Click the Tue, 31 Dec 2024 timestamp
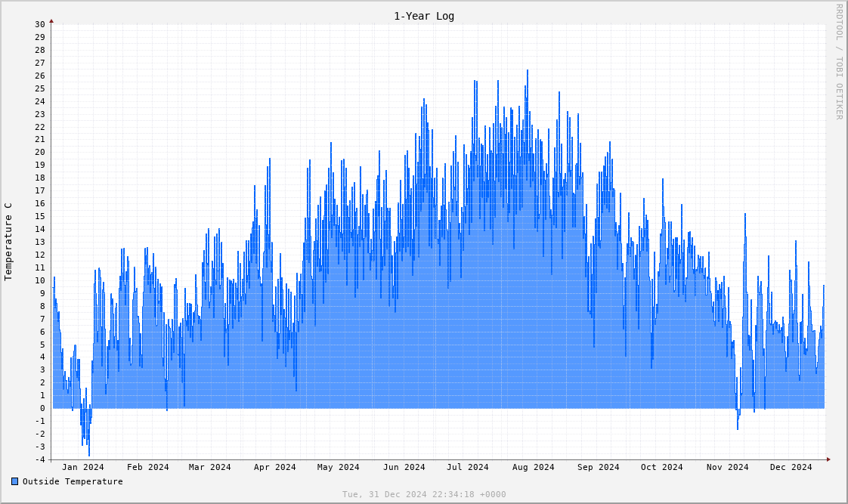Viewport: 848px width, 504px height. click(x=424, y=494)
